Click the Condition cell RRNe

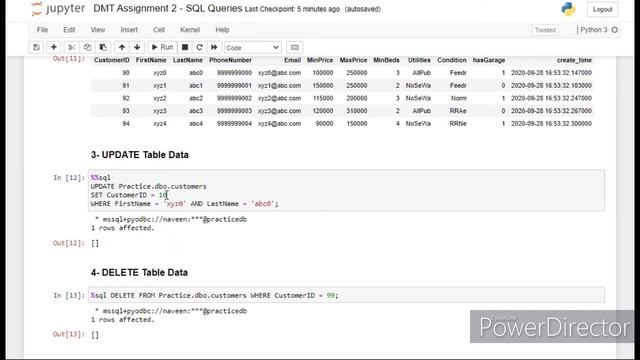458,123
